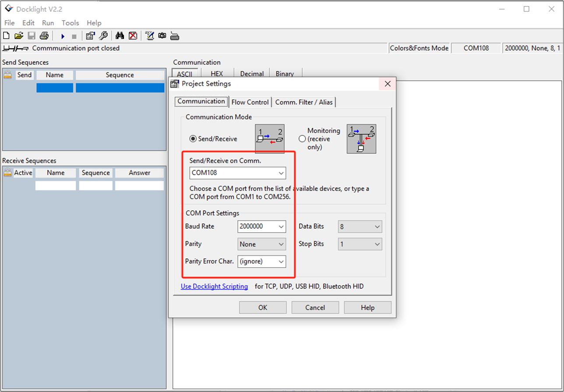Screen dimensions: 564x392
Task: Open the Run menu
Action: [x=48, y=23]
